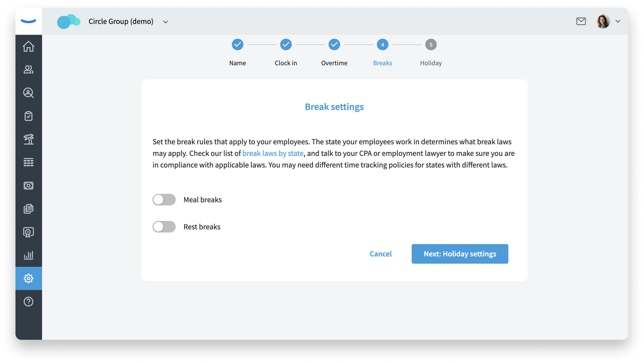This screenshot has height=363, width=644.
Task: Open the person search hiring icon
Action: coord(29,93)
